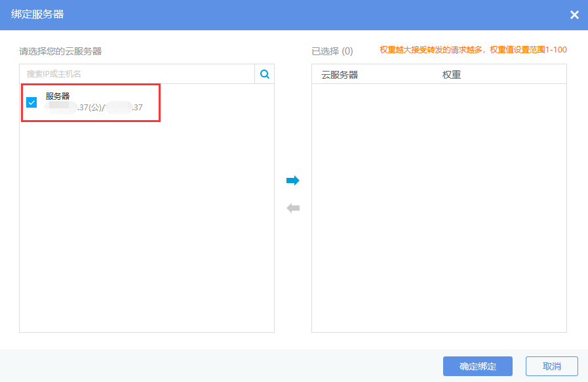Click the 权重 column header

pos(452,75)
